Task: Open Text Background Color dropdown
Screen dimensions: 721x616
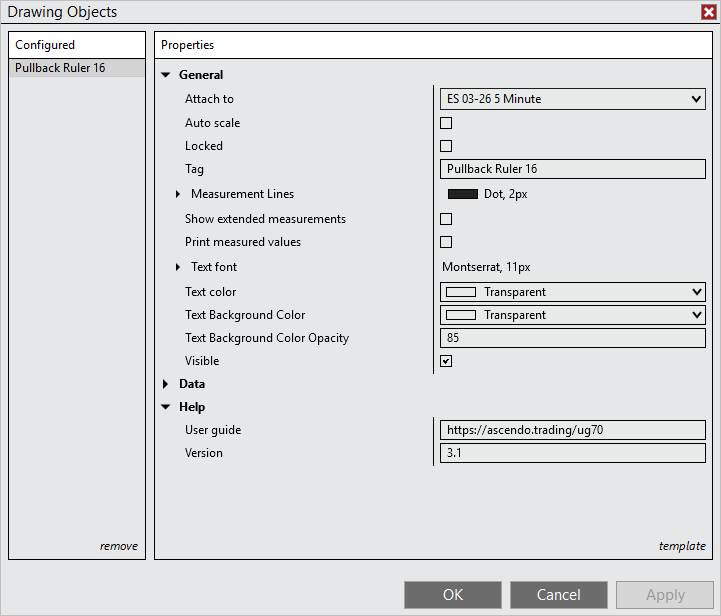Action: click(x=572, y=315)
